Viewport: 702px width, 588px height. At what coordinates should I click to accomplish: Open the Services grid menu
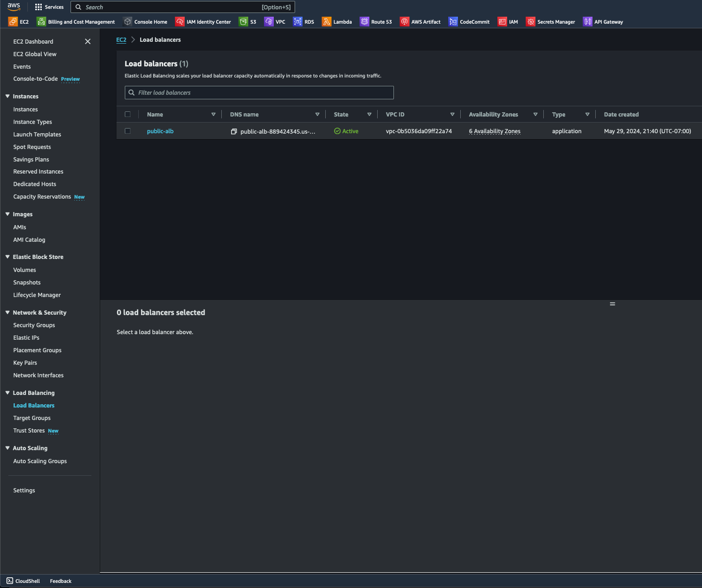49,7
